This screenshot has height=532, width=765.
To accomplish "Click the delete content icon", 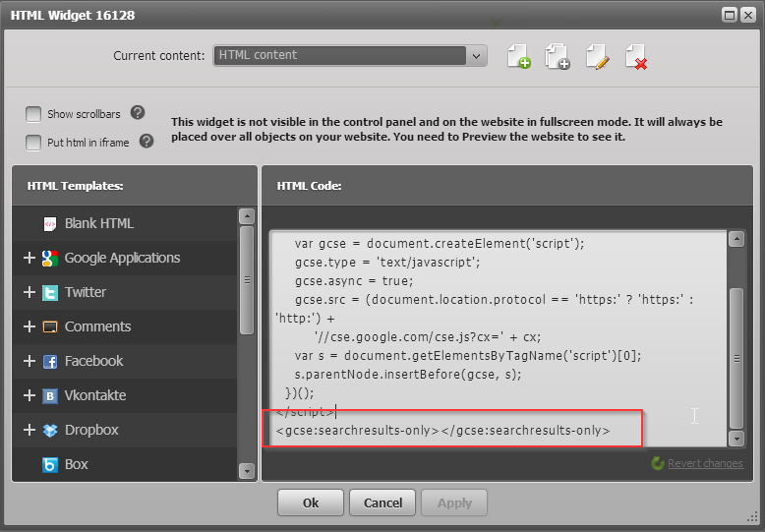I will pyautogui.click(x=636, y=57).
